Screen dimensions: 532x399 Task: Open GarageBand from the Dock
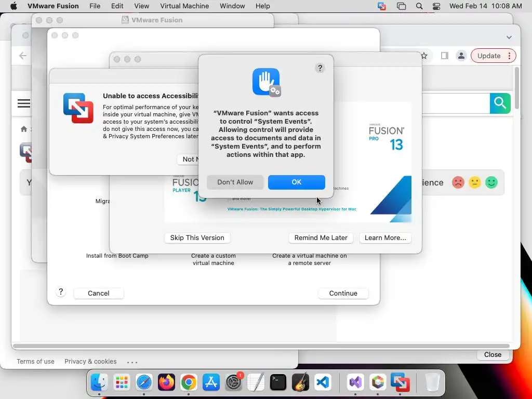301,383
